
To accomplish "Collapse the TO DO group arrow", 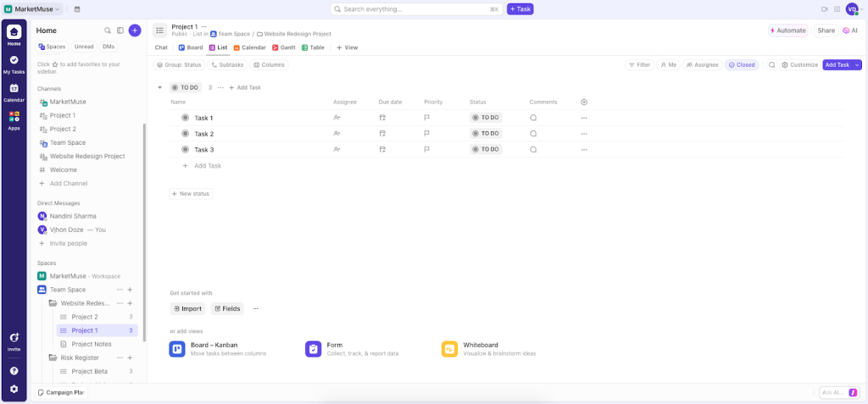I will (x=159, y=87).
